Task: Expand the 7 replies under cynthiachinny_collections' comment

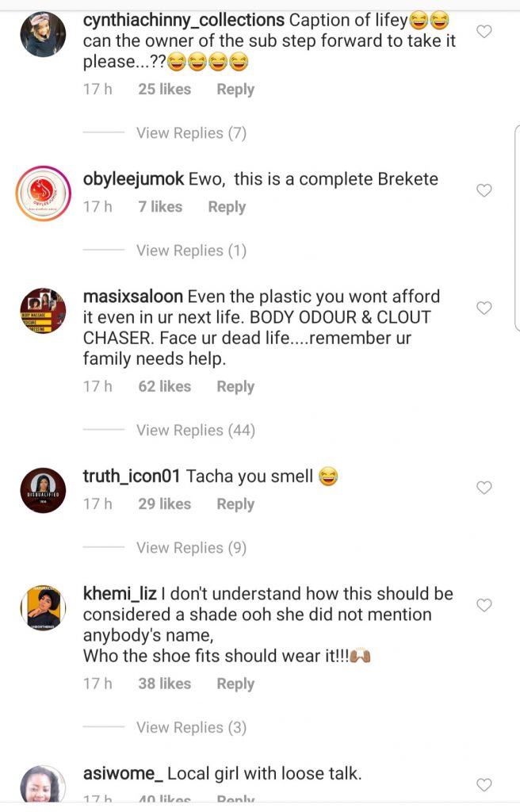Action: (x=191, y=133)
